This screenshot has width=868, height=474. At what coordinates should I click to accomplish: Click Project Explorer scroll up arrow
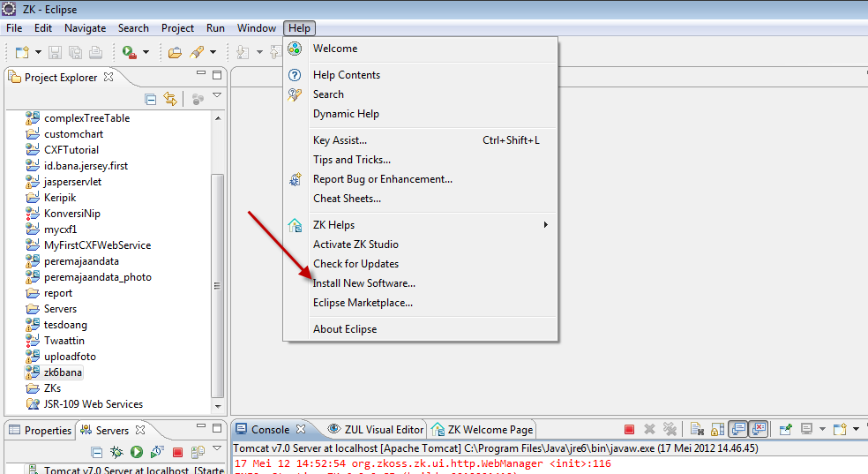(x=218, y=118)
